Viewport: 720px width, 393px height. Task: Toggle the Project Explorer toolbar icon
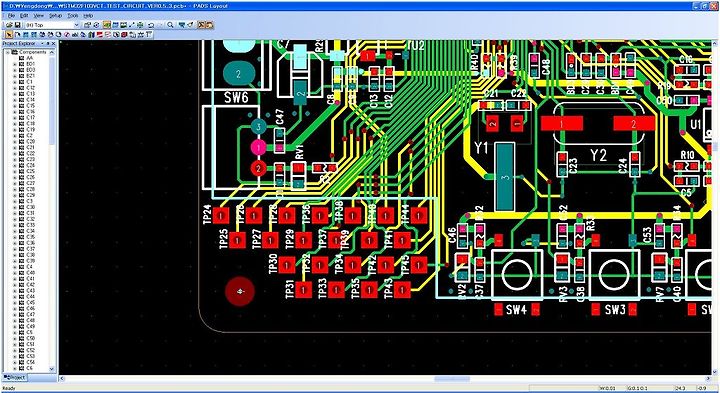[209, 25]
